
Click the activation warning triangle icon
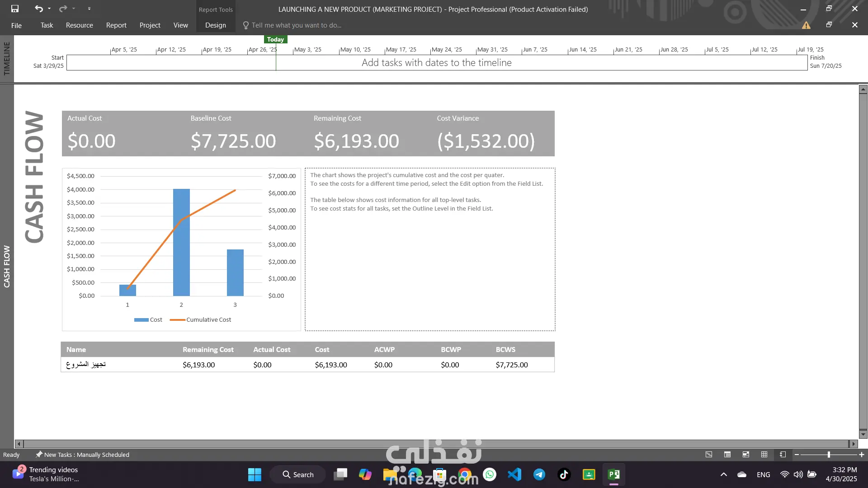point(806,25)
